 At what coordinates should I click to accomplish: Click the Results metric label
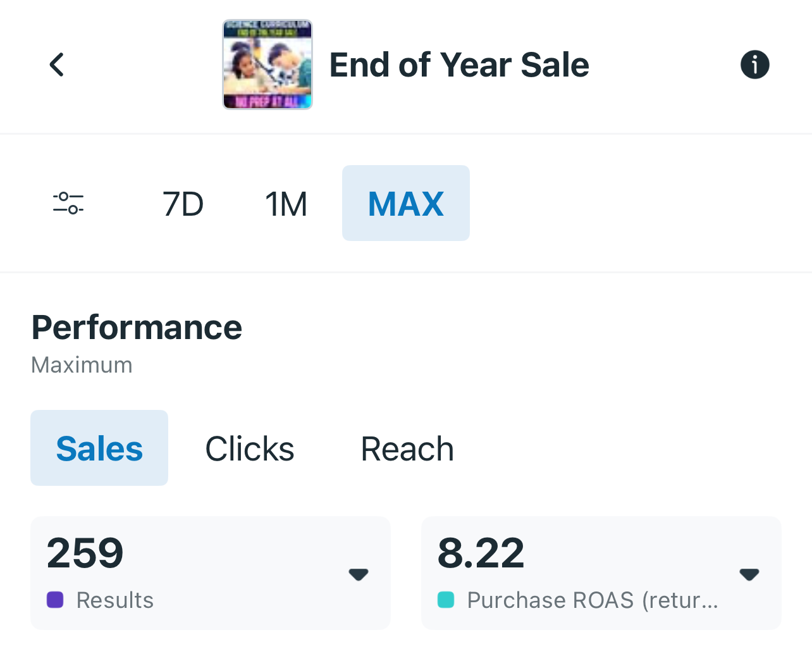[115, 600]
